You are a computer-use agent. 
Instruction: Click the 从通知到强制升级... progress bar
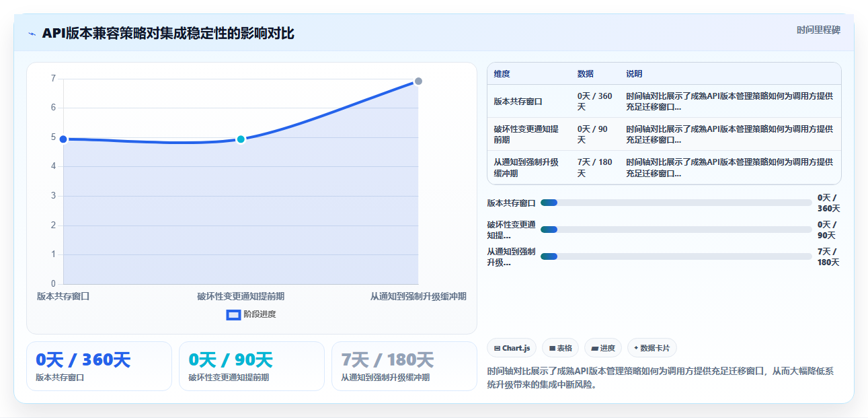click(676, 256)
